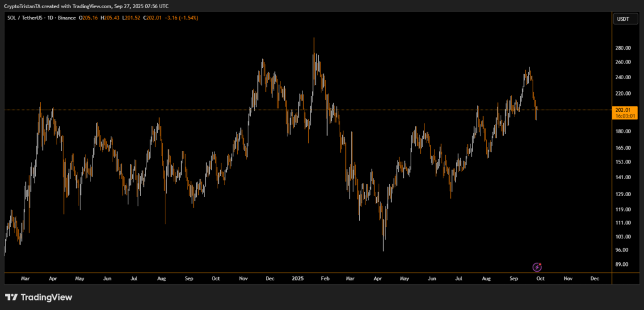644x310 pixels.
Task: Click the 280.00 price axis label
Action: (623, 48)
